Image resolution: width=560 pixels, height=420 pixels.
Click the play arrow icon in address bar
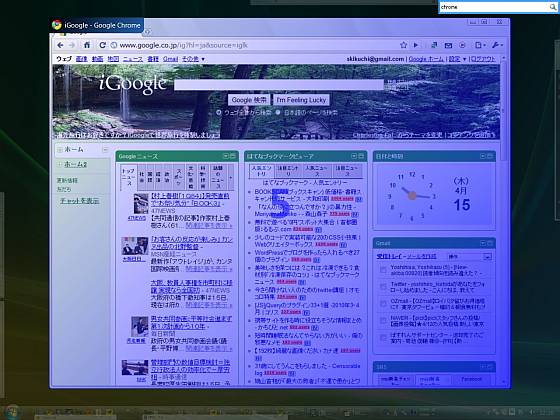[416, 45]
